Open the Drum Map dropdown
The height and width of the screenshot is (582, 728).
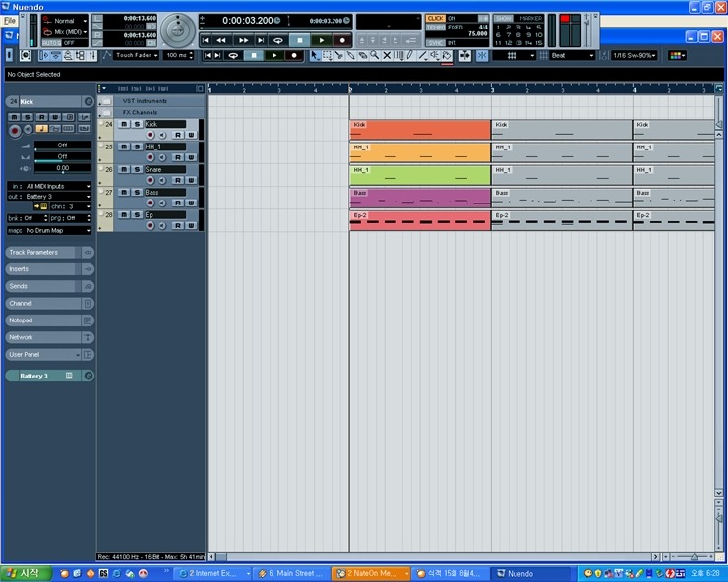(x=57, y=230)
